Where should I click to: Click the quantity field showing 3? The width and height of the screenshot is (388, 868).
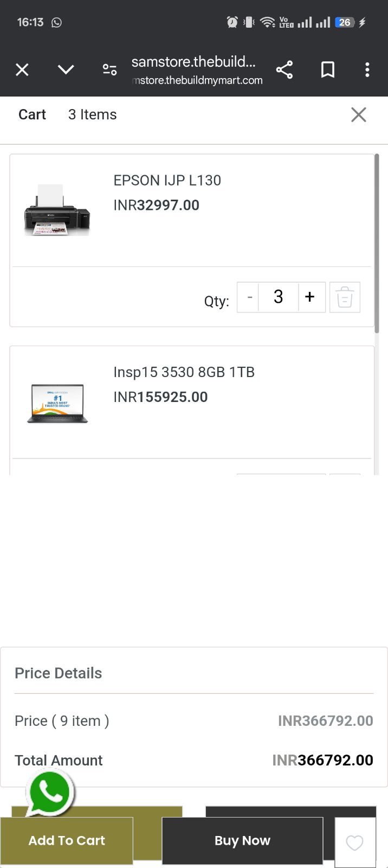click(x=279, y=297)
